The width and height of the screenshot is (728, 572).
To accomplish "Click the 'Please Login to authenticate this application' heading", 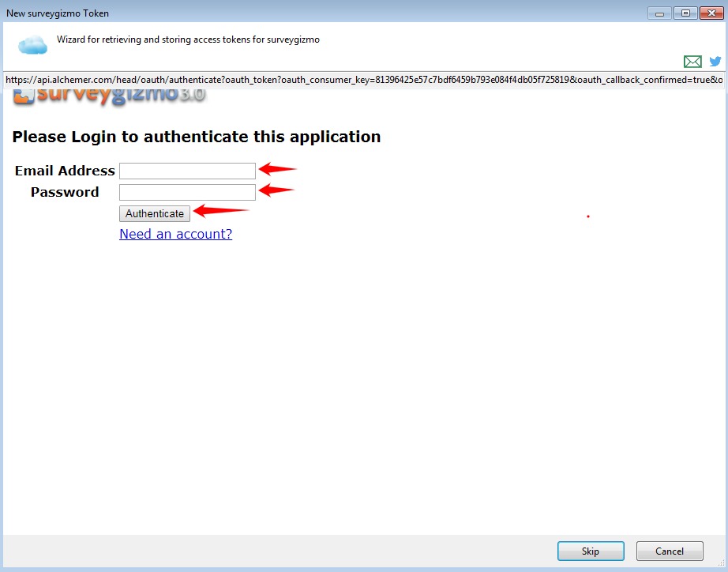I will point(197,137).
